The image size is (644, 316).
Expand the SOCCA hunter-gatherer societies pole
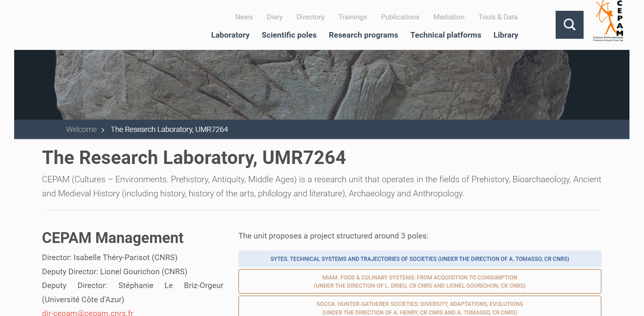(x=420, y=307)
